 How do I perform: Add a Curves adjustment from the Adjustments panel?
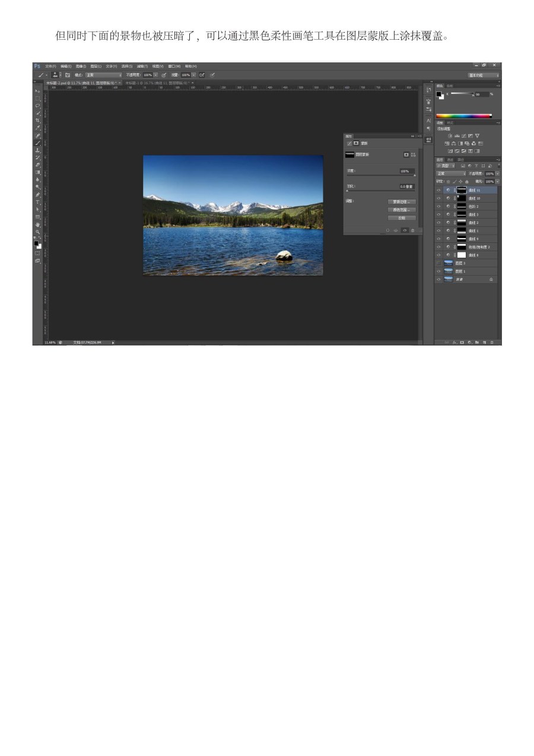point(463,135)
